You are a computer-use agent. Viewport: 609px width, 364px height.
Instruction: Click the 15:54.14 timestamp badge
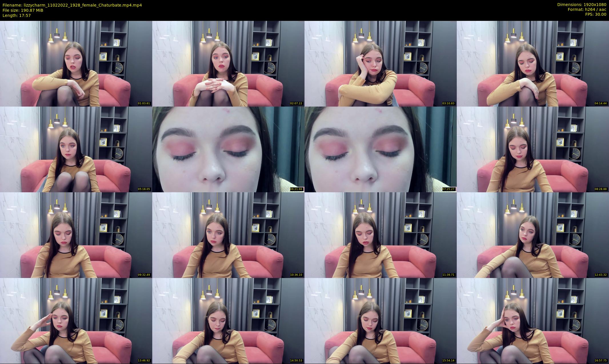[448, 361]
